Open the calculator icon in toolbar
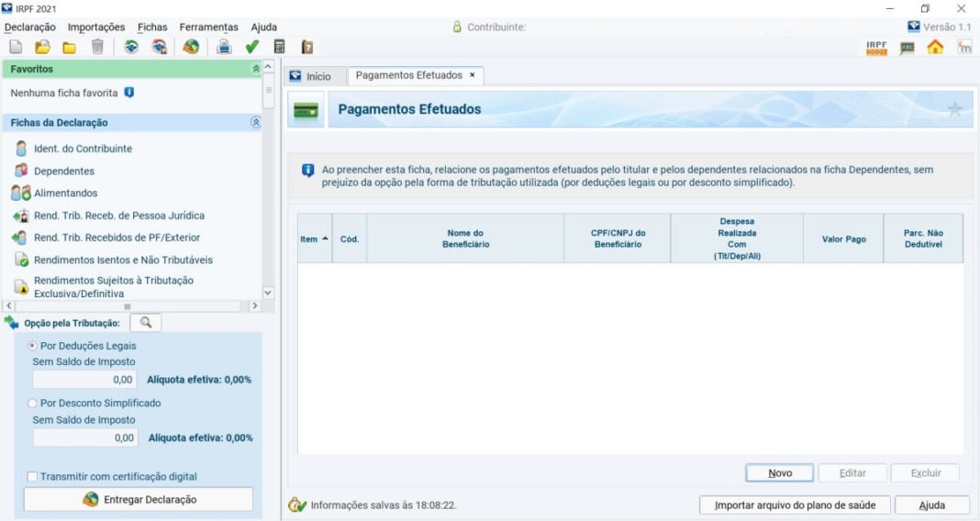Image resolution: width=980 pixels, height=521 pixels. pos(279,47)
